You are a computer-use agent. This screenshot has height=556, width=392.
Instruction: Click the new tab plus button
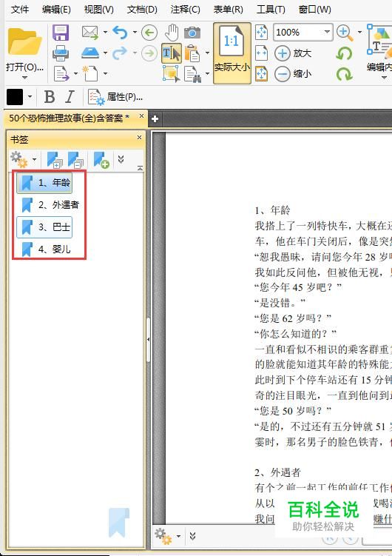pyautogui.click(x=155, y=118)
